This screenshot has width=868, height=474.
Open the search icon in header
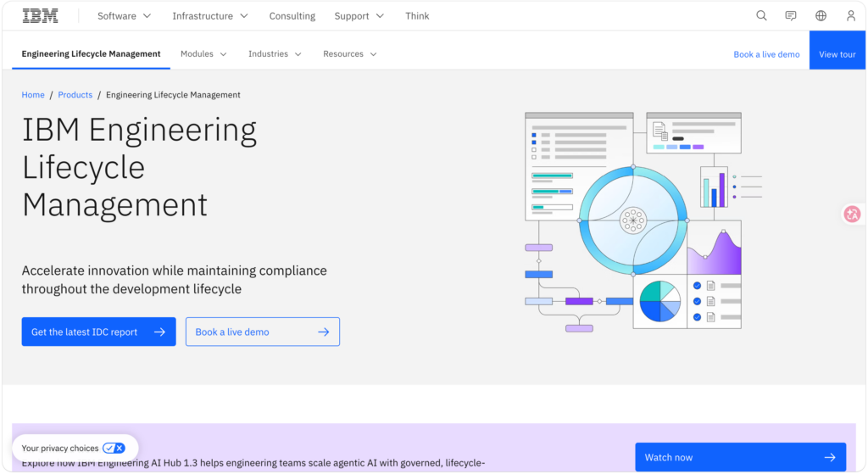coord(762,15)
